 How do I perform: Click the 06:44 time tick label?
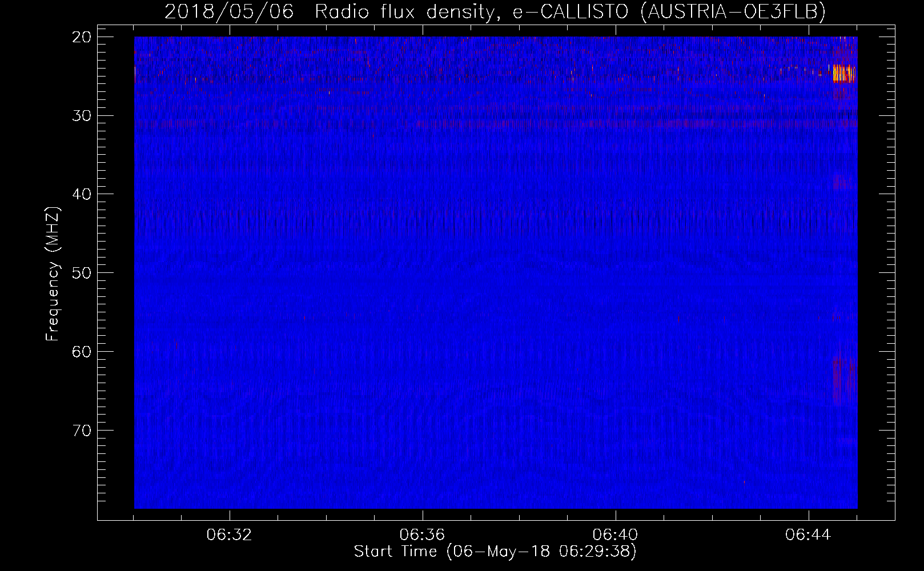(x=809, y=535)
